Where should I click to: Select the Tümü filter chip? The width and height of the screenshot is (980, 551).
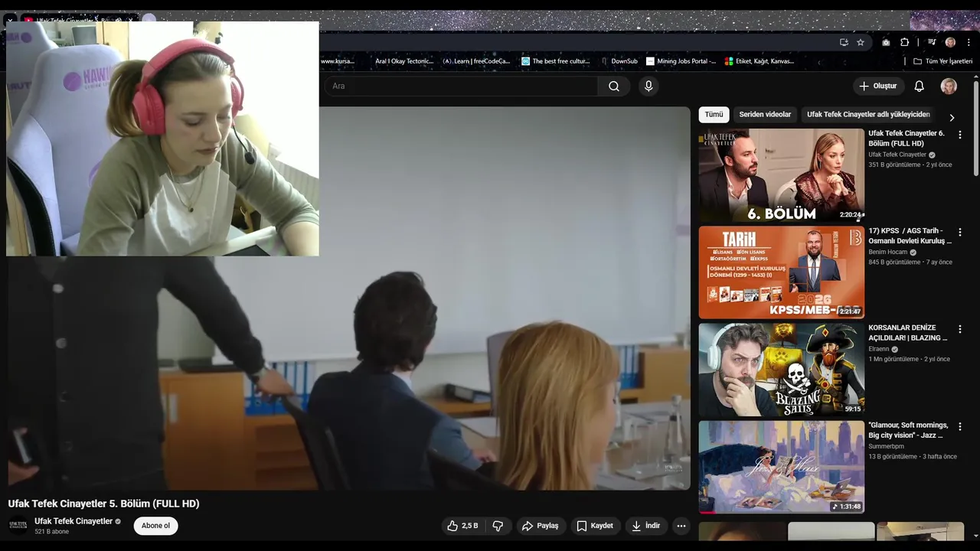click(x=714, y=114)
